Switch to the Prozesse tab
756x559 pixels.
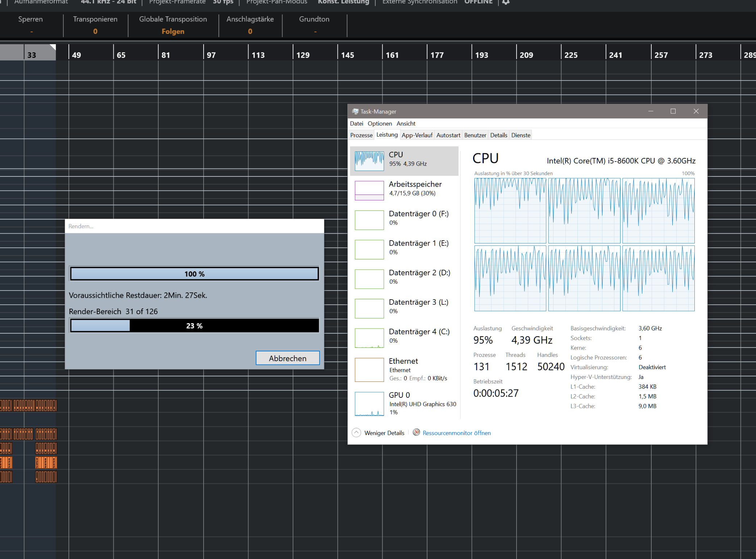(361, 135)
